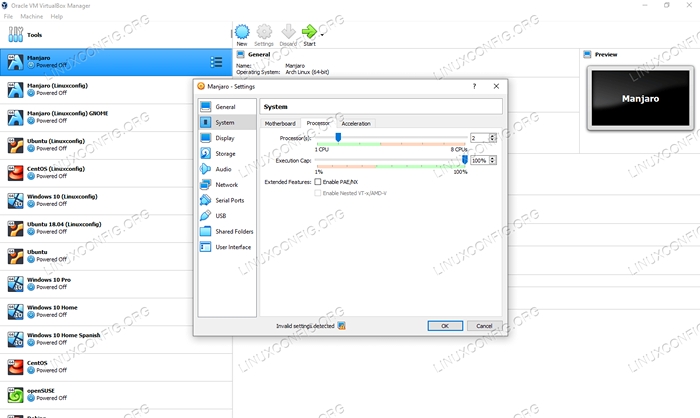
Task: Click the Settings gear toolbar icon
Action: click(264, 32)
